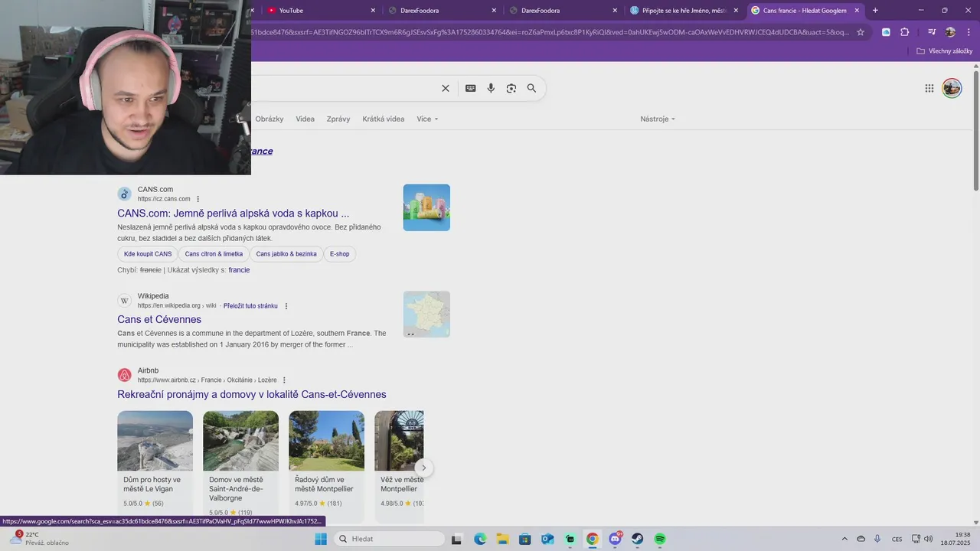
Task: Open Microsoft Edge from the taskbar
Action: coord(480,539)
